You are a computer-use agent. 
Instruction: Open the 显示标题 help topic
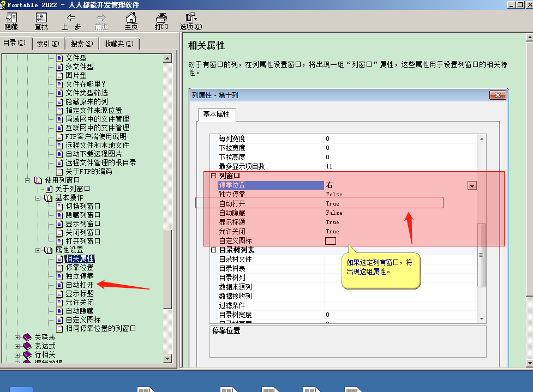[x=79, y=294]
